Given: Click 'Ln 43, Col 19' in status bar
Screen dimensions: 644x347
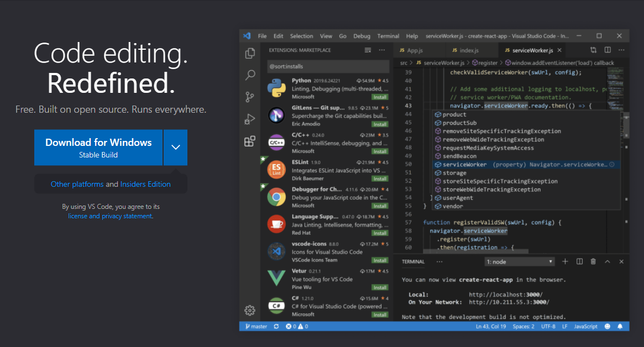Looking at the screenshot, I should point(491,327).
